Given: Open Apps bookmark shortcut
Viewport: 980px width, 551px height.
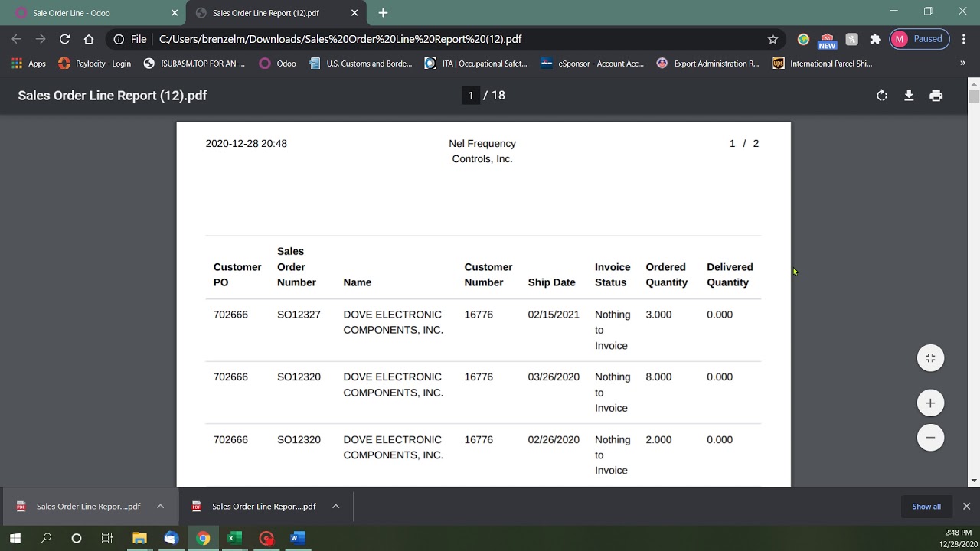Looking at the screenshot, I should point(29,64).
